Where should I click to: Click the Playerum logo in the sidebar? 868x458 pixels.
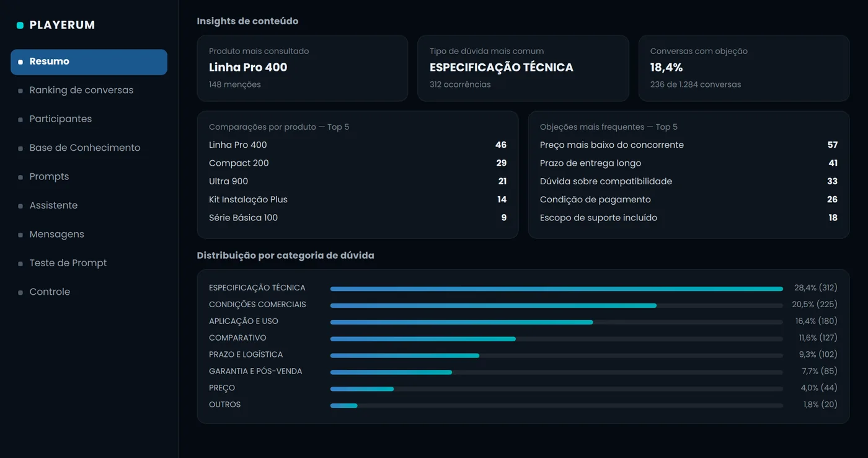coord(56,25)
